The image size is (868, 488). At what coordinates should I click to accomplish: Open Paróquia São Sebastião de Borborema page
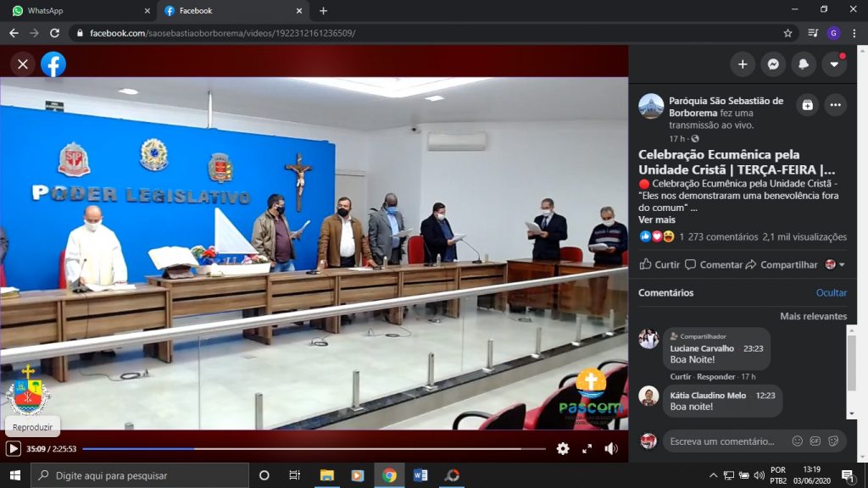tap(726, 106)
